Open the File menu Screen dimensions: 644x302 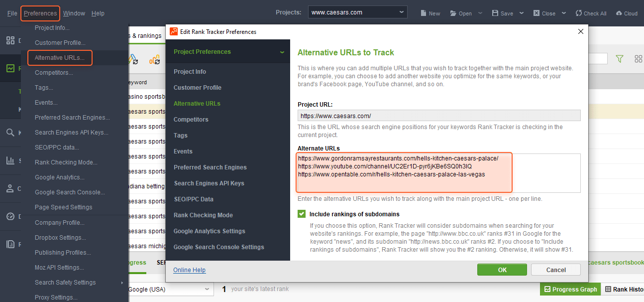click(x=12, y=13)
